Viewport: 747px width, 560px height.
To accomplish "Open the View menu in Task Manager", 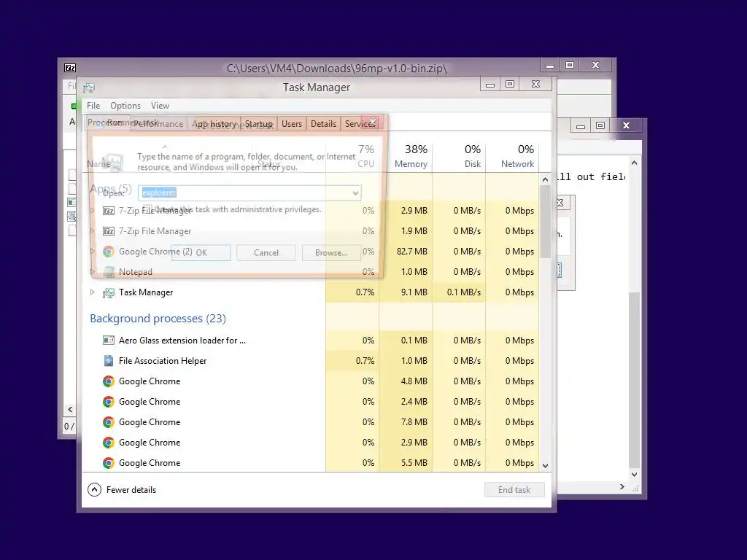I will tap(160, 106).
